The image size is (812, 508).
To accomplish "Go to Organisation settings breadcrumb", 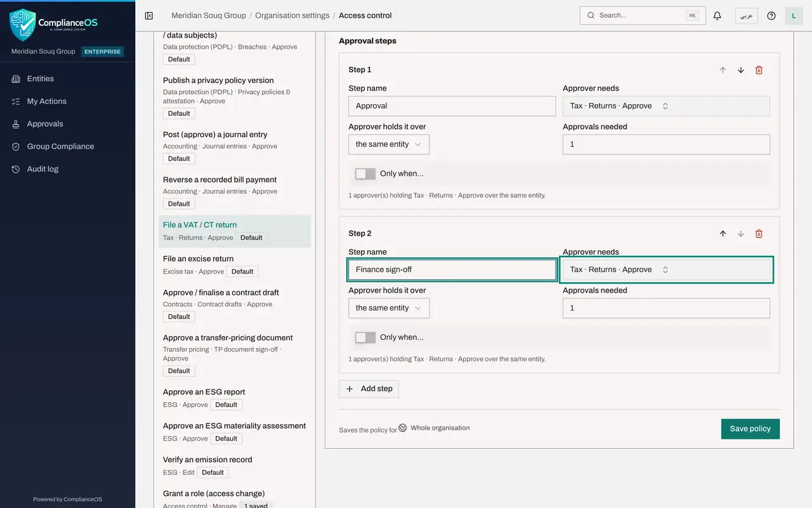I will [292, 15].
